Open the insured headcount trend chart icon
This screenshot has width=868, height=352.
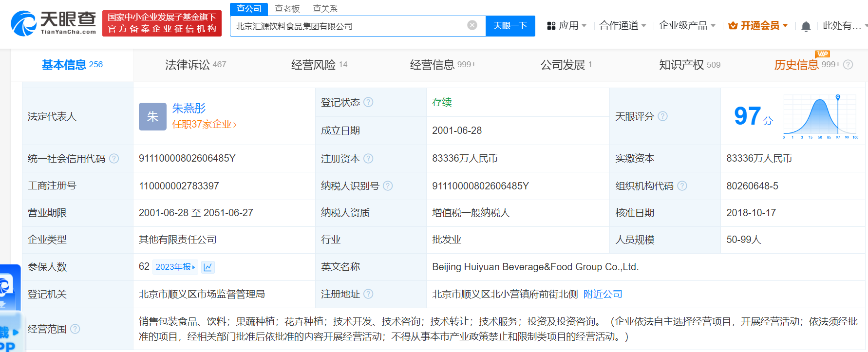[208, 267]
